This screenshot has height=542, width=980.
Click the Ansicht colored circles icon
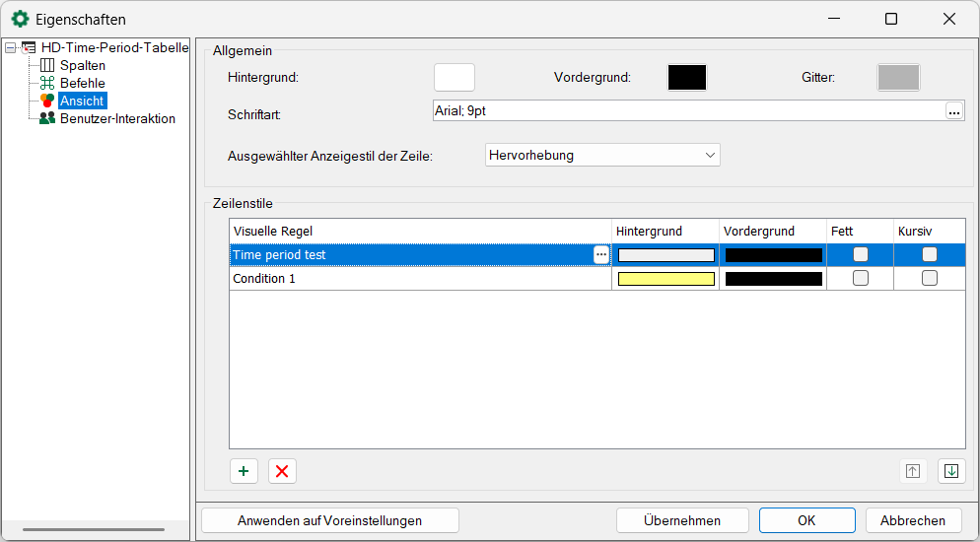click(47, 101)
